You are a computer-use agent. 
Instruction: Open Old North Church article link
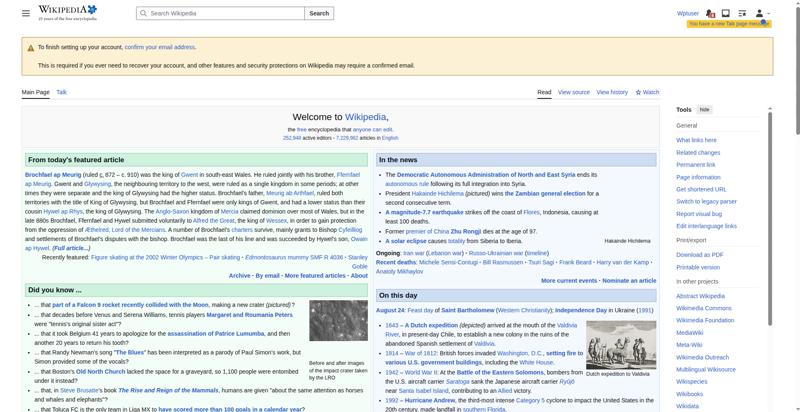click(101, 372)
